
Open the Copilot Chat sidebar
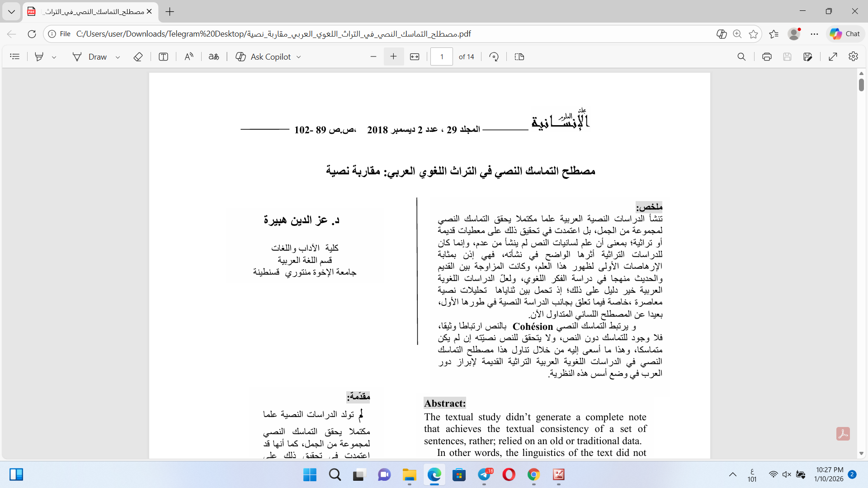(x=845, y=34)
